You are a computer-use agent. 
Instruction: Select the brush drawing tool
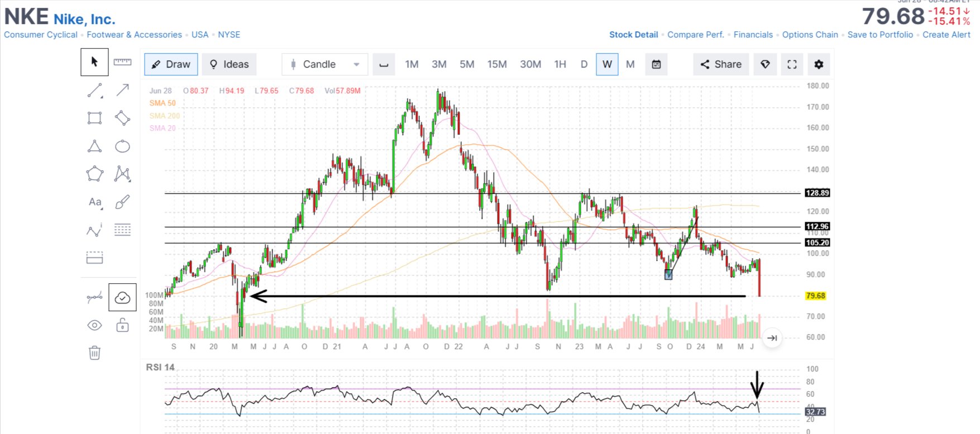click(x=122, y=202)
